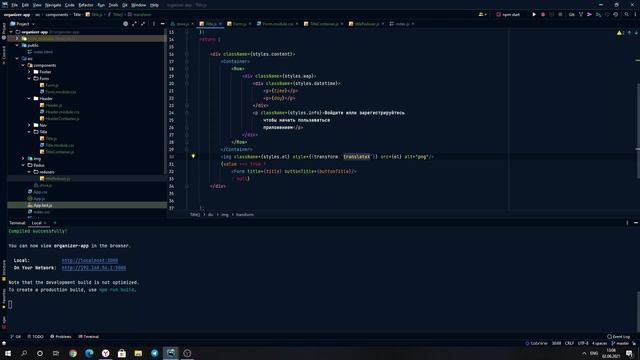Open localhost:3000 link in terminal

click(x=90, y=260)
